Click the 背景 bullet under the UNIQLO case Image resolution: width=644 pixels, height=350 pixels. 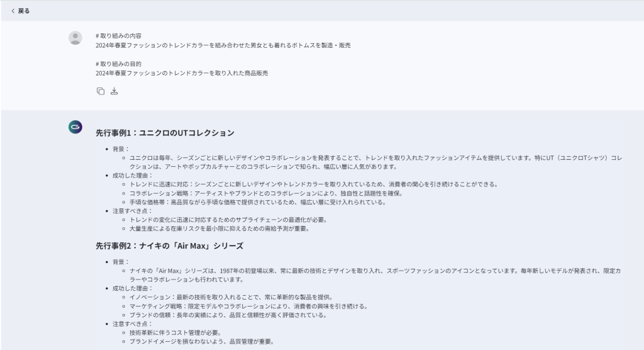121,149
